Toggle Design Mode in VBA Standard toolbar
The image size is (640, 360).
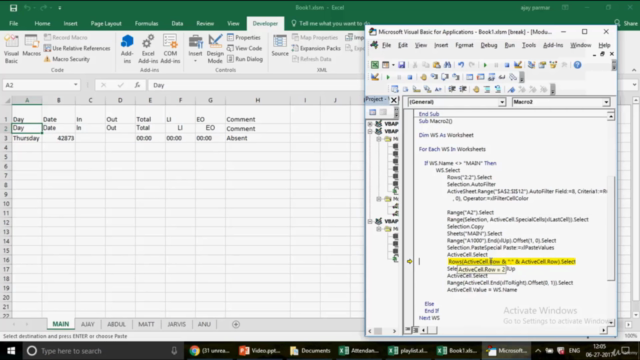coord(518,65)
